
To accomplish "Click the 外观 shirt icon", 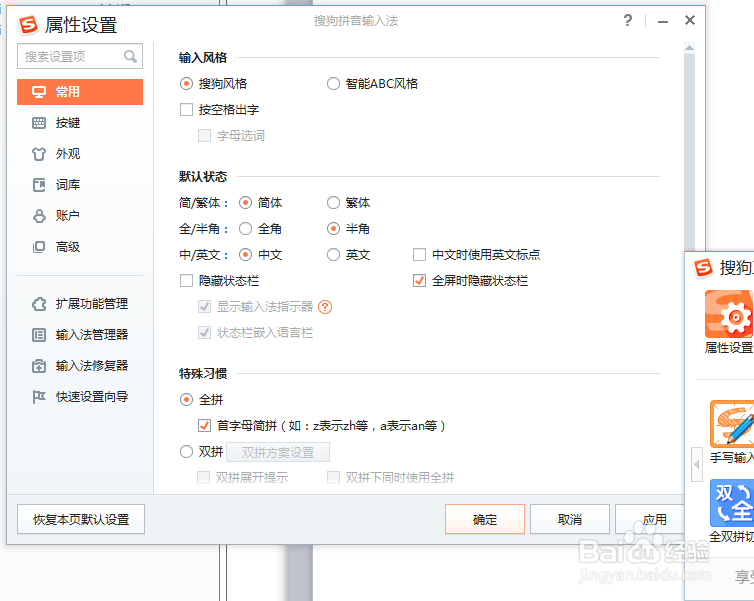I will click(39, 154).
